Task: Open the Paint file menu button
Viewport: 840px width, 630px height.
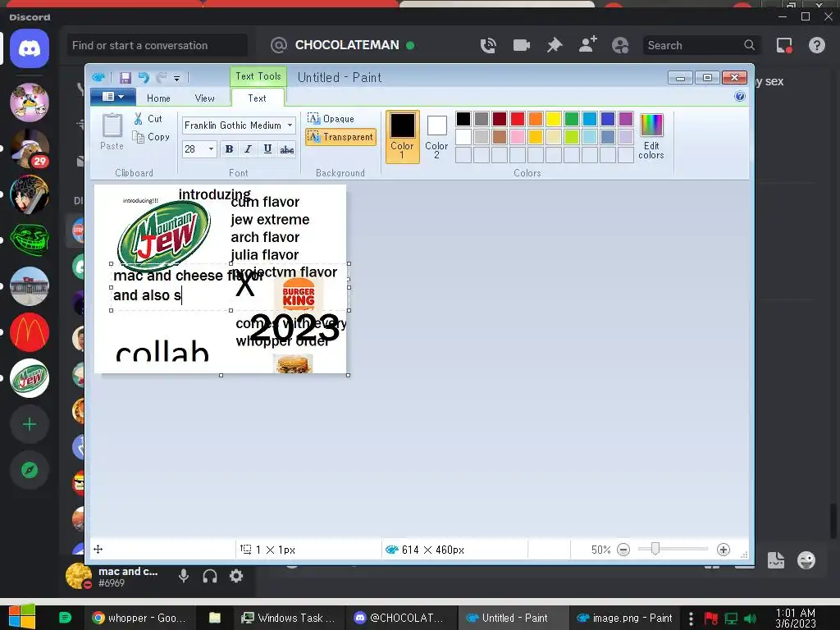Action: point(112,97)
